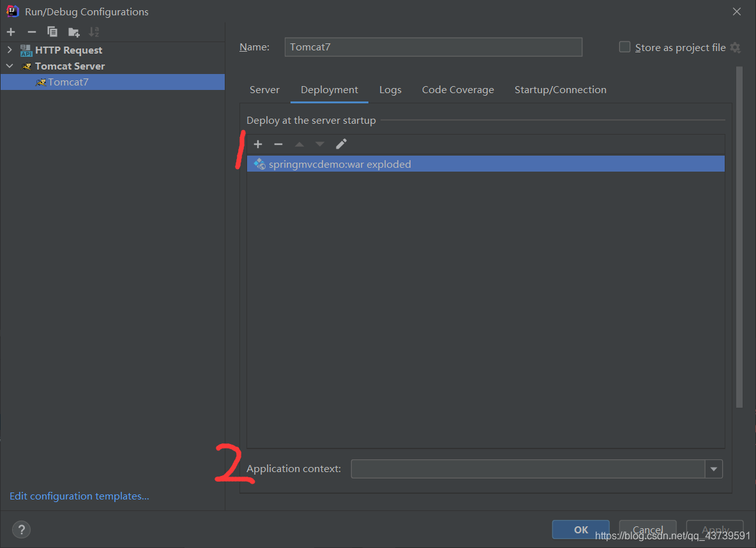Image resolution: width=756 pixels, height=548 pixels.
Task: Open store-as-project-file settings gear
Action: coord(736,47)
